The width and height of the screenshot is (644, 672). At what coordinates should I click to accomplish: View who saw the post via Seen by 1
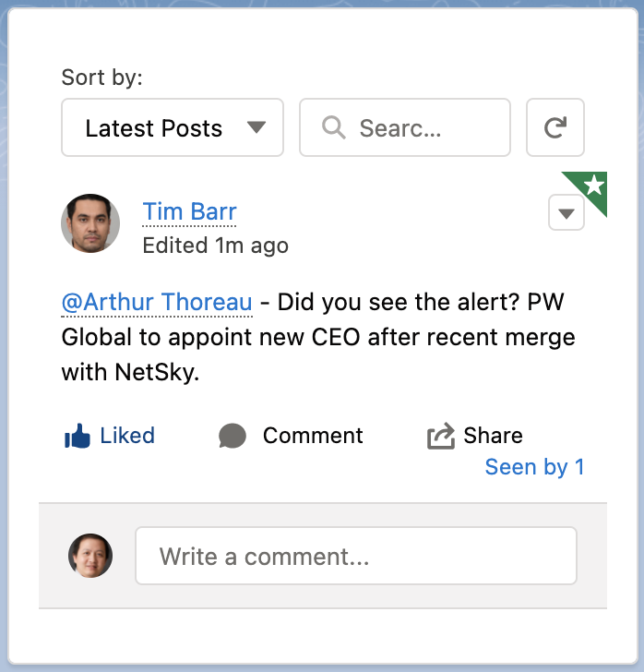coord(534,467)
